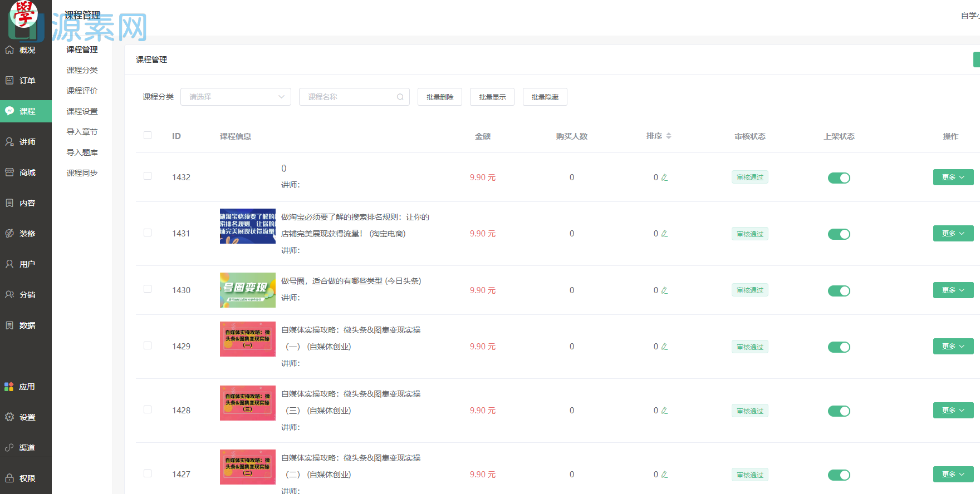Open the 装修 decoration sidebar item
The width and height of the screenshot is (980, 494).
[x=26, y=234]
